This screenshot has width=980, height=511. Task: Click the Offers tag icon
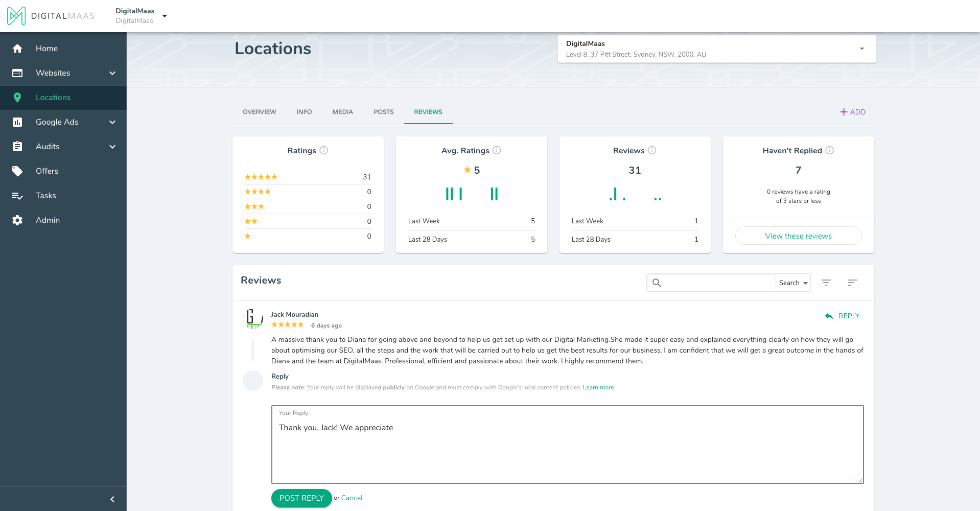pos(17,171)
